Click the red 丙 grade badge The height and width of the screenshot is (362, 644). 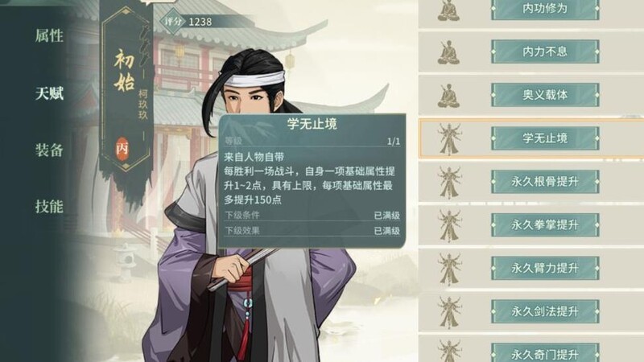point(122,148)
